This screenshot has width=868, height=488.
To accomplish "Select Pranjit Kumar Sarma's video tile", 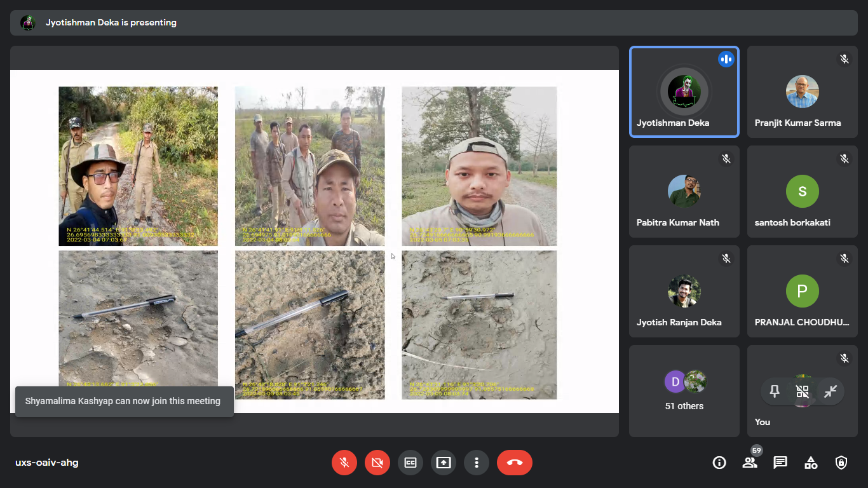I will (x=802, y=91).
